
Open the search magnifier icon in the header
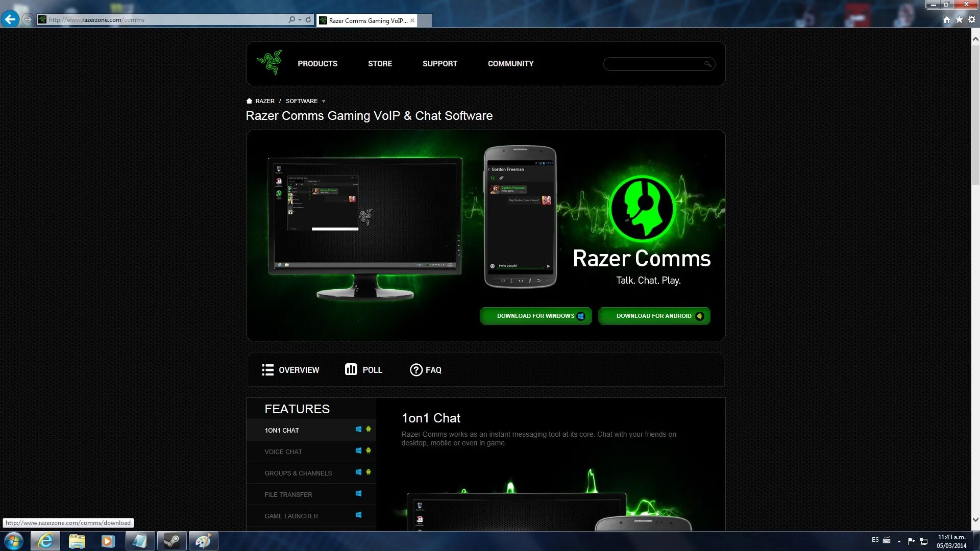(707, 64)
